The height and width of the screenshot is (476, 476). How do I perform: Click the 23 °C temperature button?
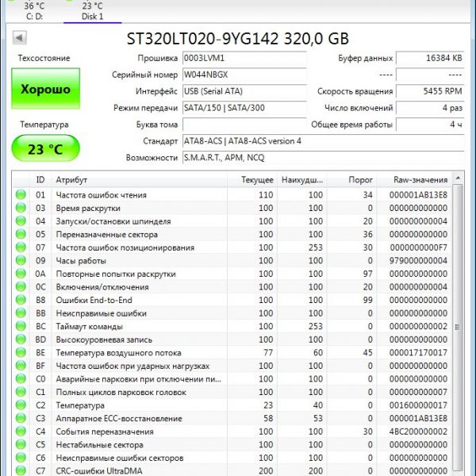(x=45, y=149)
